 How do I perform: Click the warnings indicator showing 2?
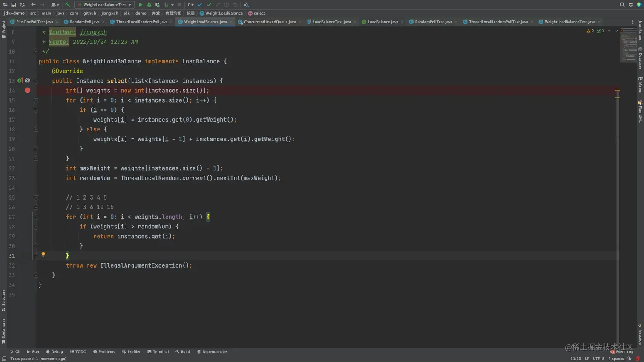click(x=590, y=31)
